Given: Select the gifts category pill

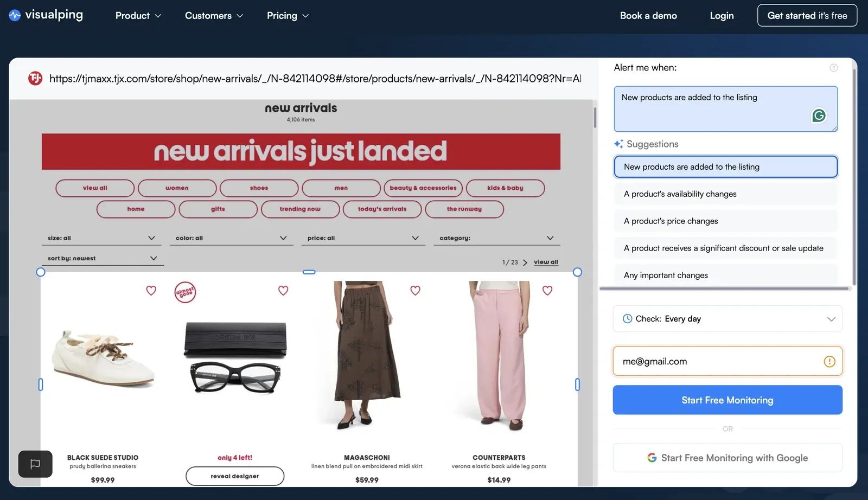Looking at the screenshot, I should 218,209.
